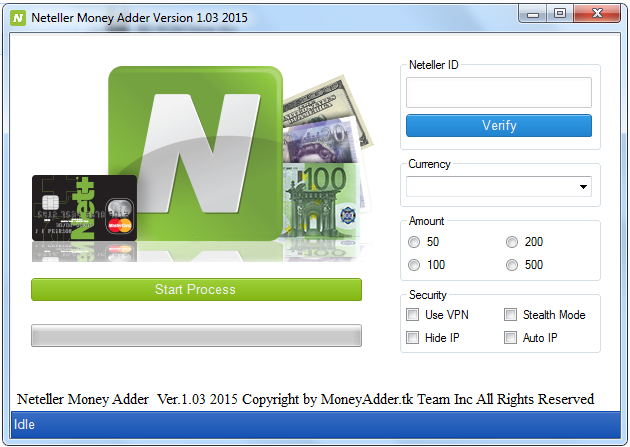Image resolution: width=630 pixels, height=447 pixels.
Task: Tick the Hide IP checkbox
Action: pos(412,337)
